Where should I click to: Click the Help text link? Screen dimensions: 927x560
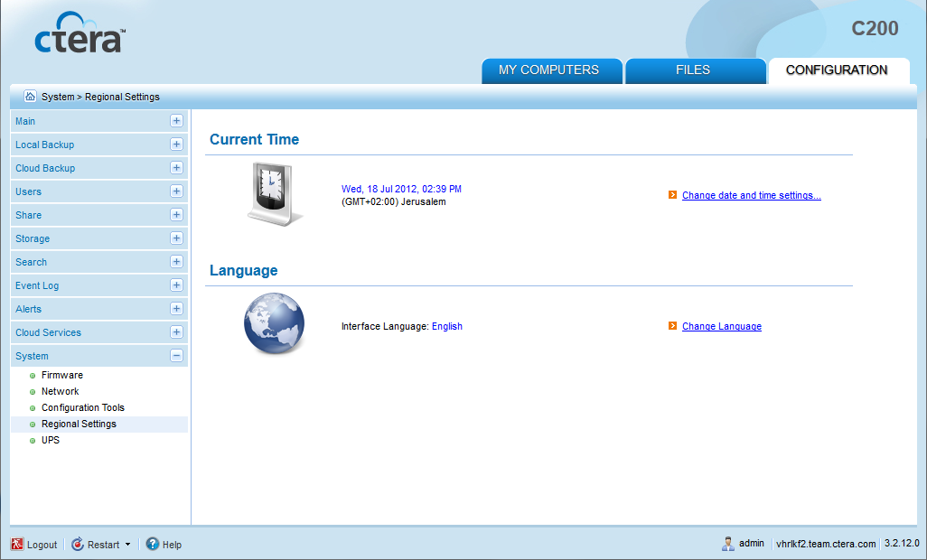point(172,545)
